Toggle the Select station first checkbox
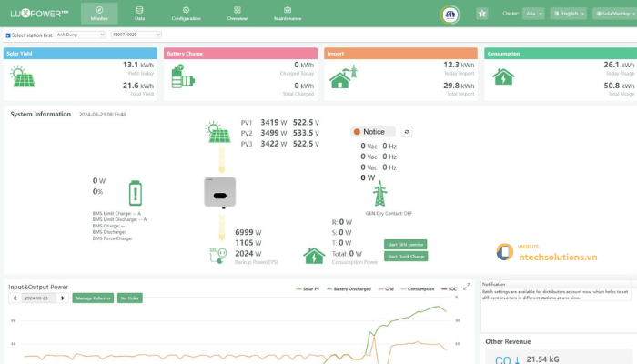Image resolution: width=637 pixels, height=364 pixels. click(x=8, y=35)
